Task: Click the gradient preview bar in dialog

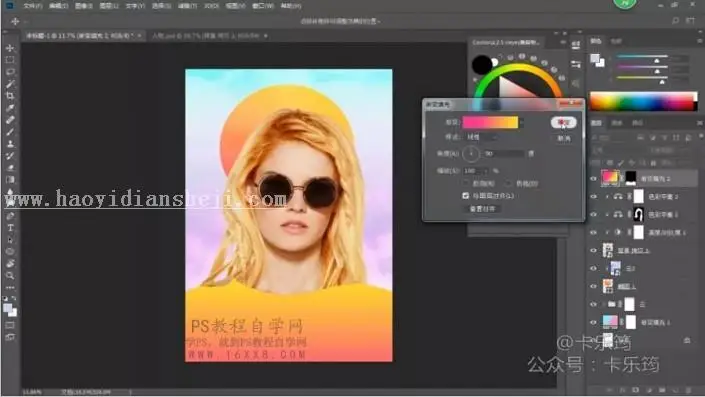Action: 490,122
